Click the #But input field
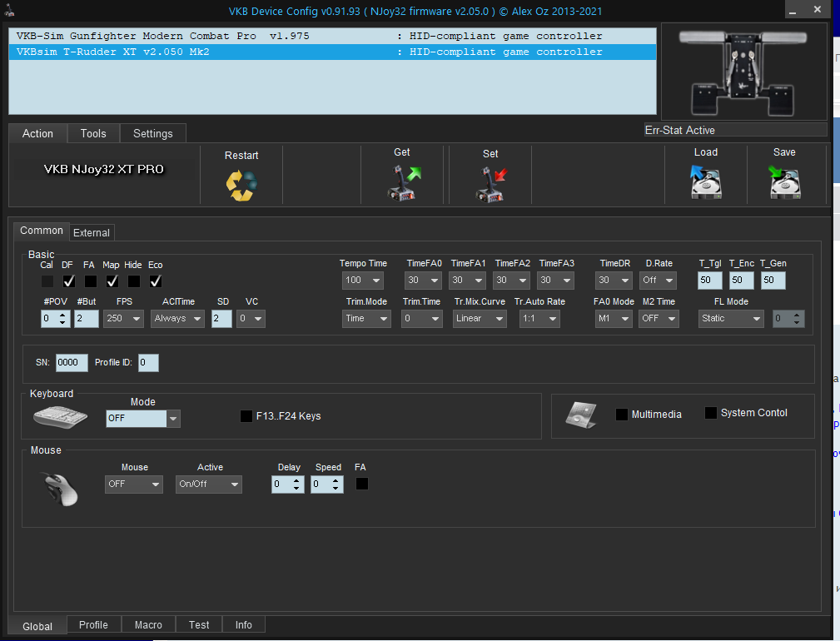The width and height of the screenshot is (840, 641). tap(87, 319)
